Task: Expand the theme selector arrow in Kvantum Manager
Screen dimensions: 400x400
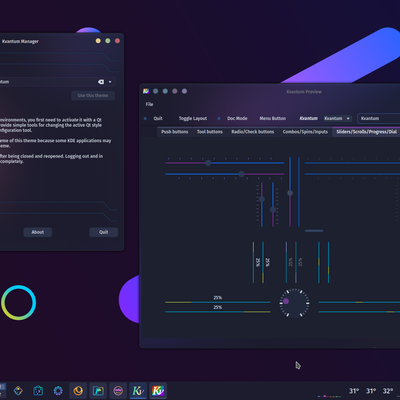Action: click(110, 82)
